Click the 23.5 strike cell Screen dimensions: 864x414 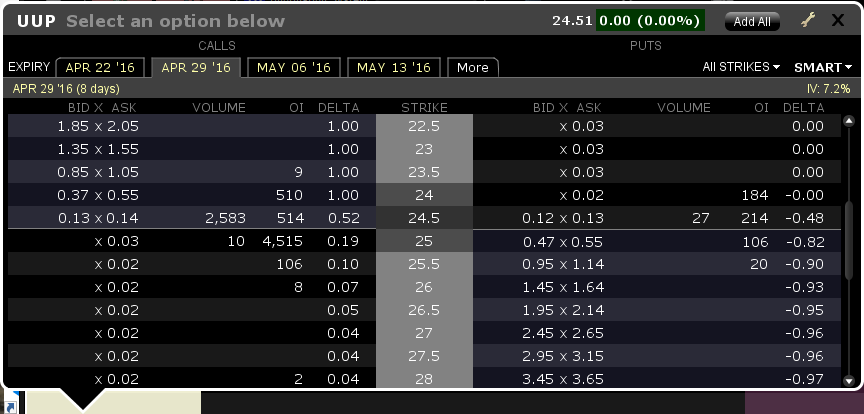click(424, 173)
